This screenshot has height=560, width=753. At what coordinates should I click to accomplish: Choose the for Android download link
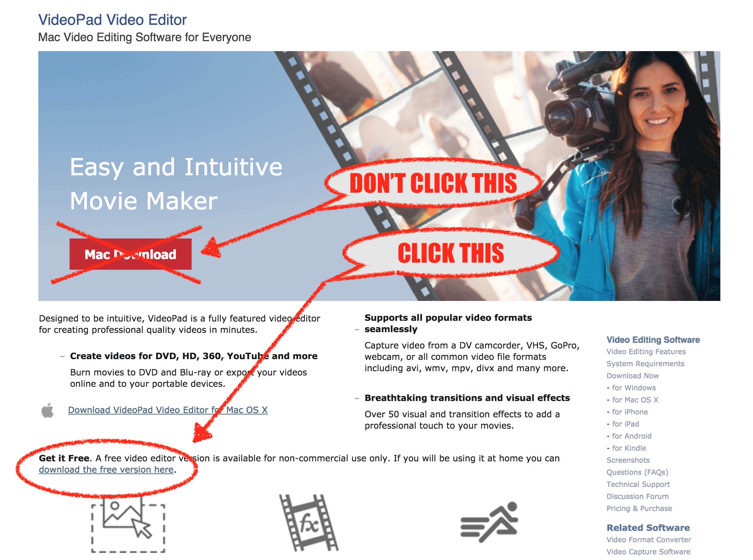coord(632,436)
